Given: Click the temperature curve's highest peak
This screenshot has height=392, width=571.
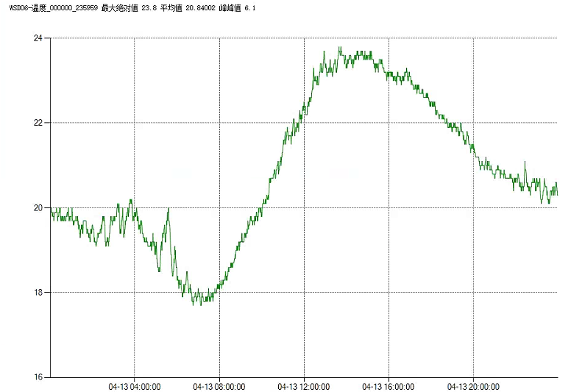Looking at the screenshot, I should click(339, 48).
